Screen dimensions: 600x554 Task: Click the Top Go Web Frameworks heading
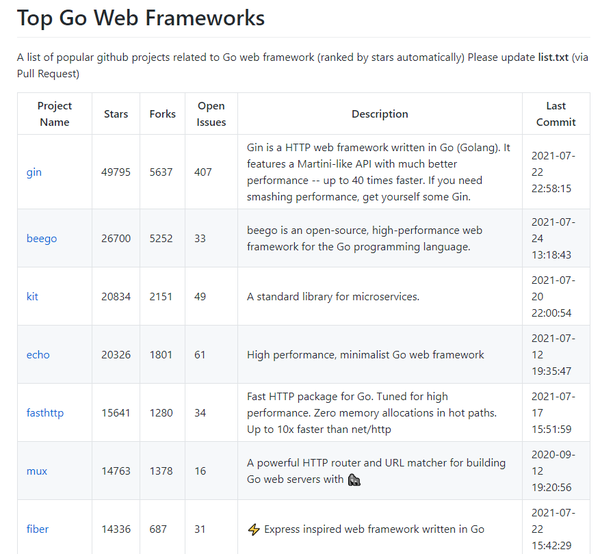coord(141,18)
